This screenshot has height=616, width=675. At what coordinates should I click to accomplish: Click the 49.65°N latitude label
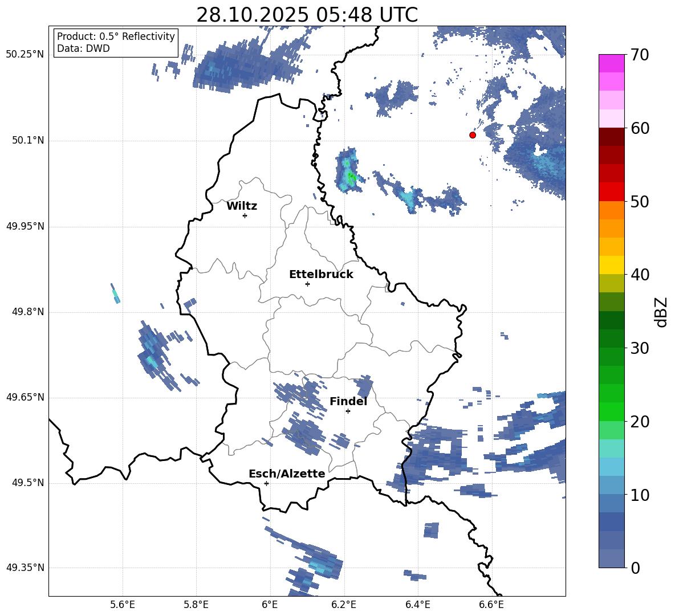(x=25, y=397)
